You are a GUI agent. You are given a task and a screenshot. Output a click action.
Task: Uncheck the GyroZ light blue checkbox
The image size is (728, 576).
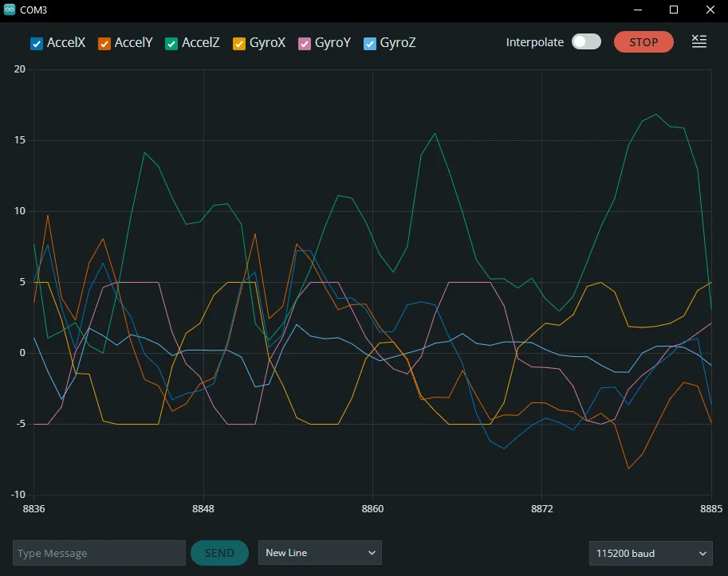369,43
